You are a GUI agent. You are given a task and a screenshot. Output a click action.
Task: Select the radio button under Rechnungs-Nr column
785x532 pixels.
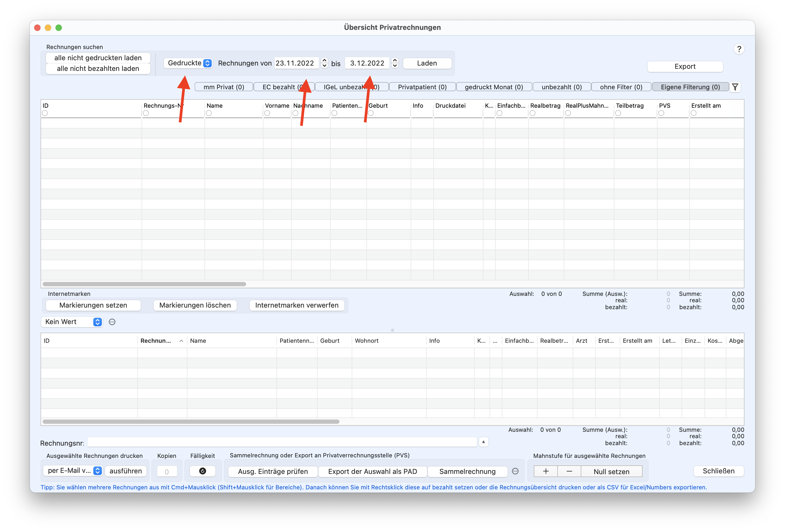coord(146,113)
